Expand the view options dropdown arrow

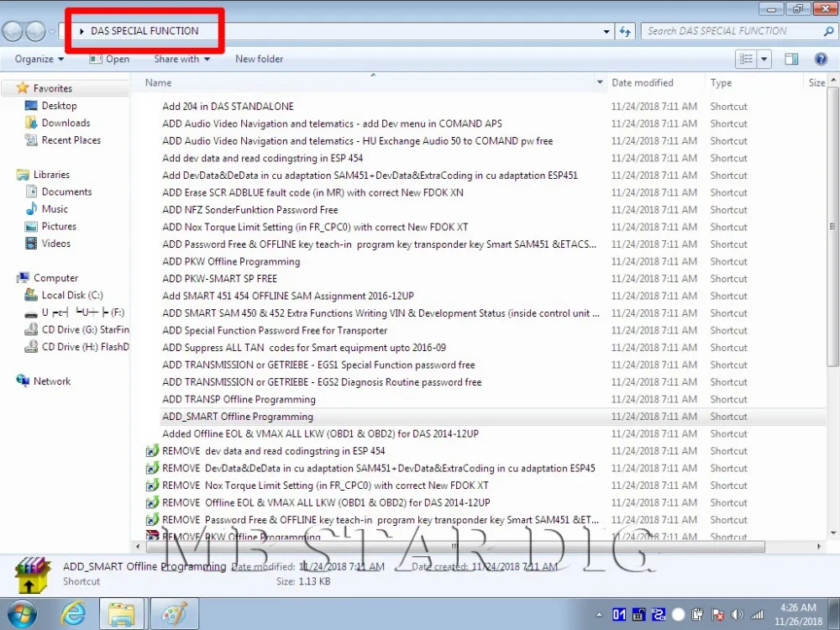pos(764,59)
